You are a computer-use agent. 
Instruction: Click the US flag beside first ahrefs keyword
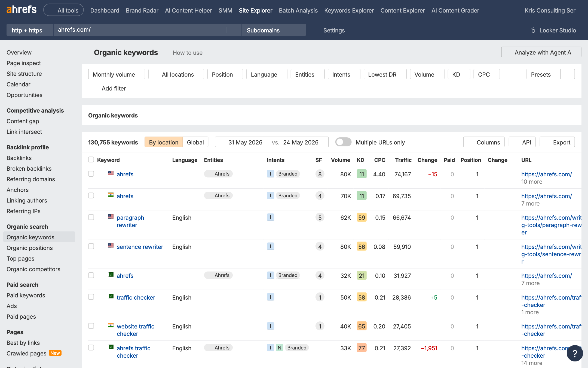111,173
